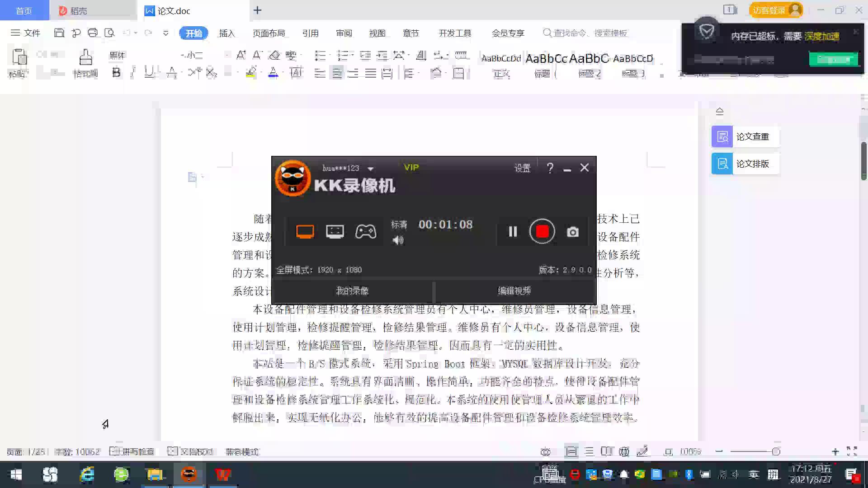Open 我的录像 in KK recorder
Viewport: 868px width, 488px height.
tap(352, 291)
